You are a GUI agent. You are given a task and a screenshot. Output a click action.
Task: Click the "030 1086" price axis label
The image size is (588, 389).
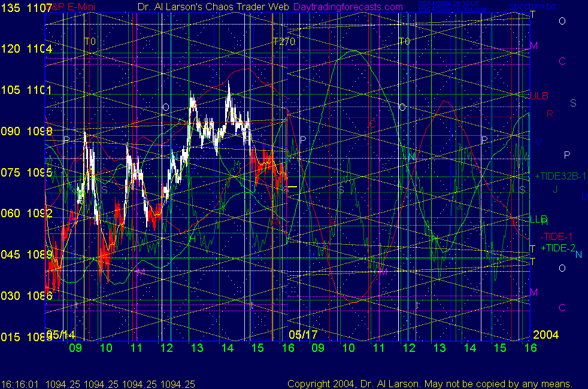click(26, 296)
